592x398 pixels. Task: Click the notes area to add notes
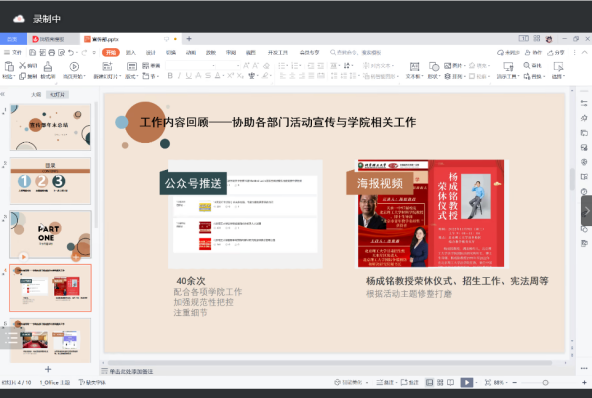point(131,372)
